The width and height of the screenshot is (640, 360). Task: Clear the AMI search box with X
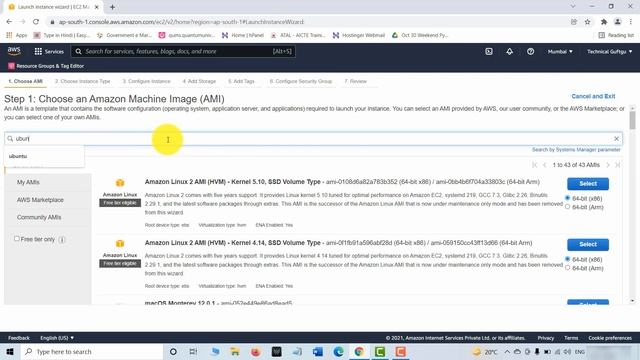616,139
